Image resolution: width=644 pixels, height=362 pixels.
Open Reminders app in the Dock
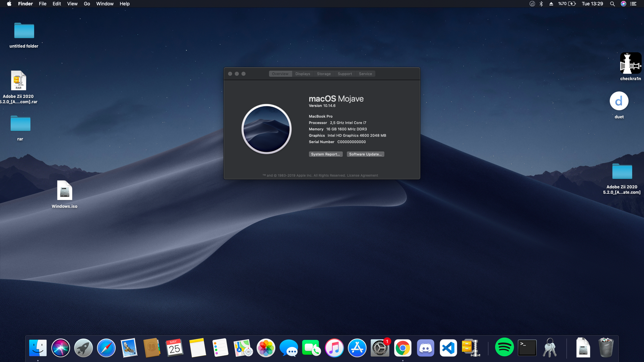220,348
